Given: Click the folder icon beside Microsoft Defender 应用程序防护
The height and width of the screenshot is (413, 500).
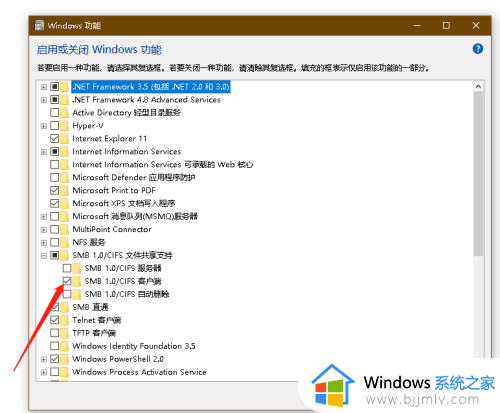Looking at the screenshot, I should click(x=65, y=177).
